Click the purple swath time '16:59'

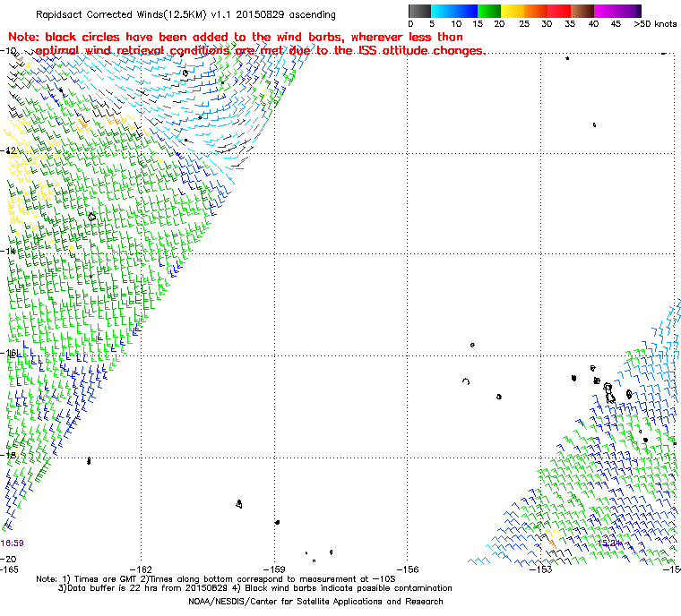tap(13, 543)
